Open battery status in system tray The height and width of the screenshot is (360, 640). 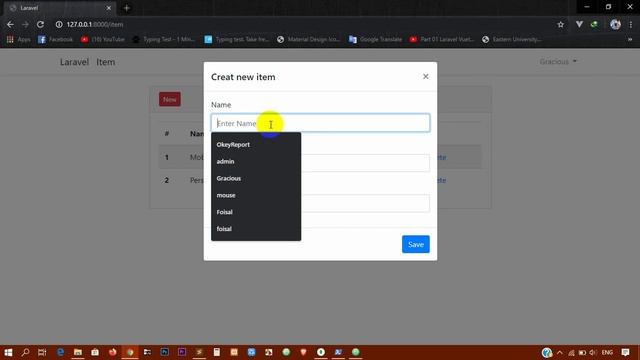[582, 352]
